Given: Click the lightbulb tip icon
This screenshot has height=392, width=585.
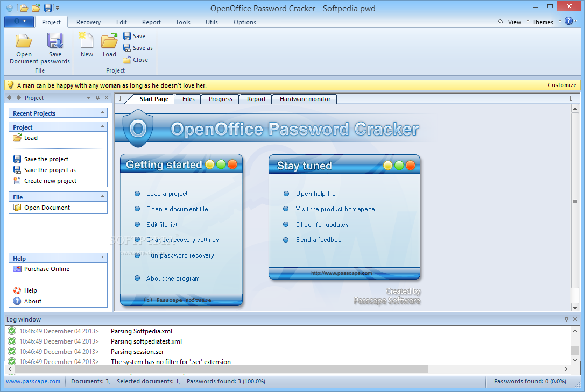Looking at the screenshot, I should pyautogui.click(x=10, y=85).
